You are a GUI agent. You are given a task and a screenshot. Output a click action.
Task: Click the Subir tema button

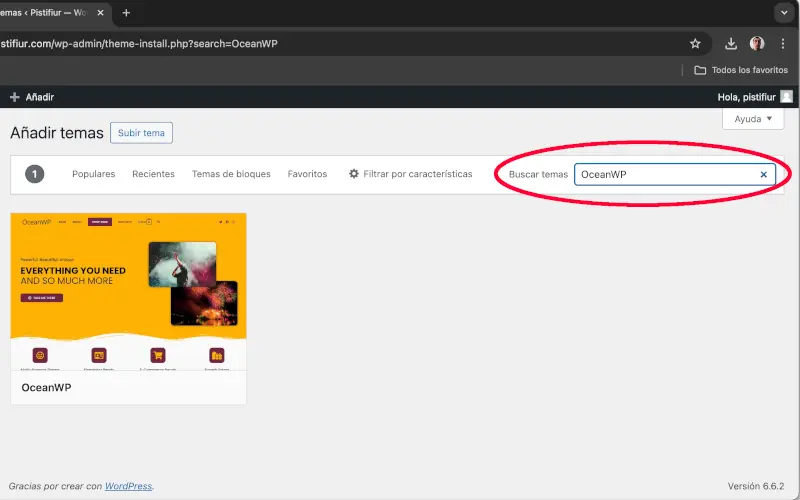coord(141,133)
